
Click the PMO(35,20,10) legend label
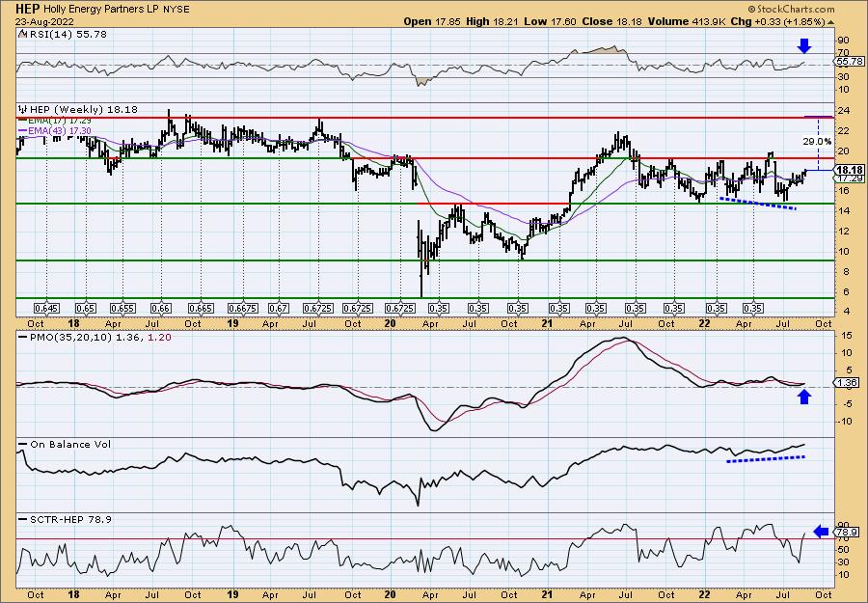coord(70,337)
